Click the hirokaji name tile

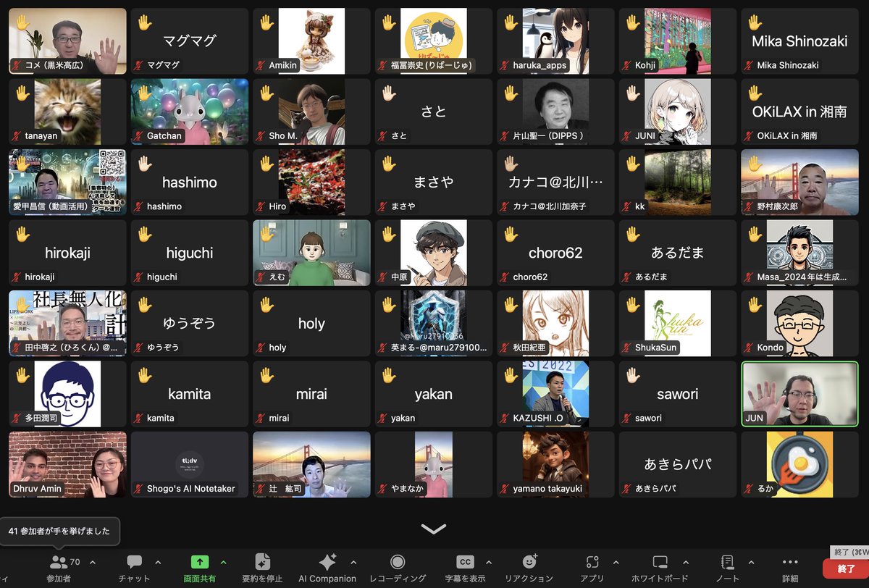(67, 253)
